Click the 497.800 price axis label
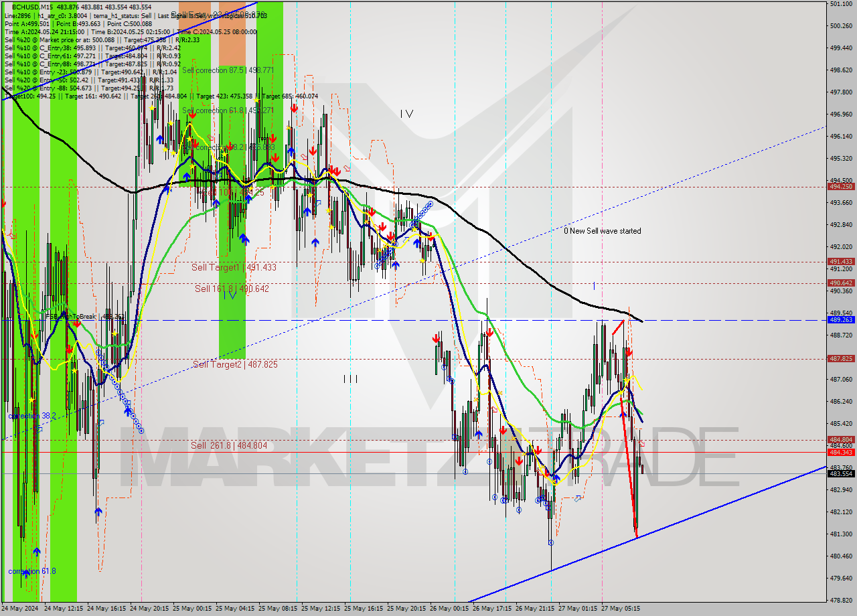This screenshot has height=616, width=857. point(840,92)
